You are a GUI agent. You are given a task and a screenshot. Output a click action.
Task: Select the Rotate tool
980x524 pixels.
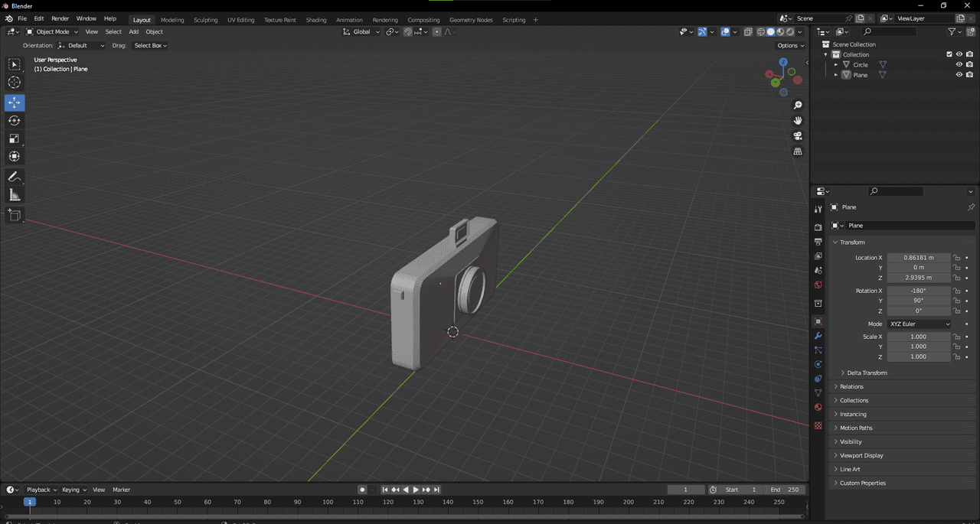pos(15,120)
